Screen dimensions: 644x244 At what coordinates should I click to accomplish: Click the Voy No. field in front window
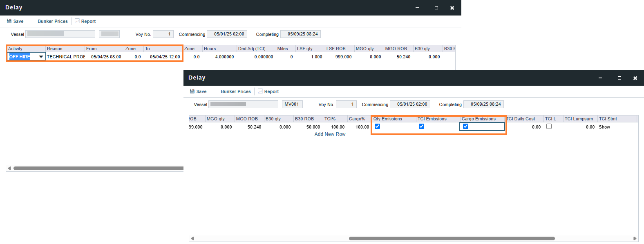click(346, 104)
